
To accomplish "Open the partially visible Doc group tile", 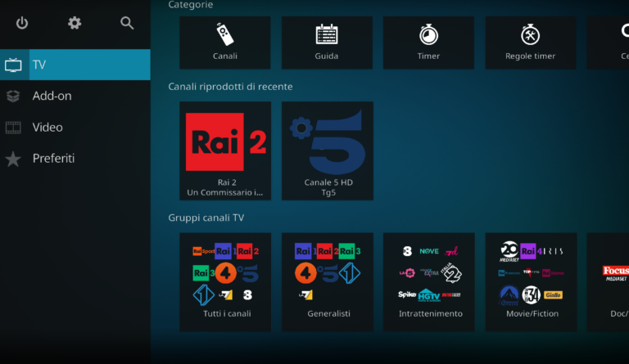I will tap(609, 282).
